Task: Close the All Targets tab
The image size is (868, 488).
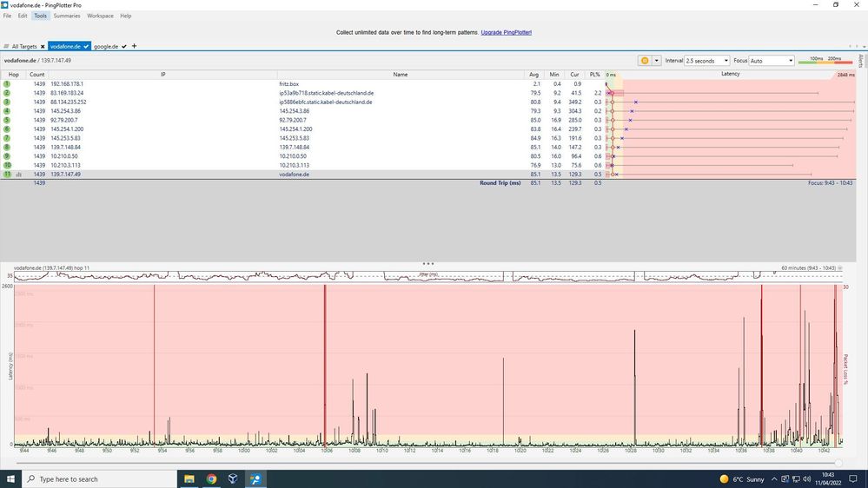Action: pos(42,47)
